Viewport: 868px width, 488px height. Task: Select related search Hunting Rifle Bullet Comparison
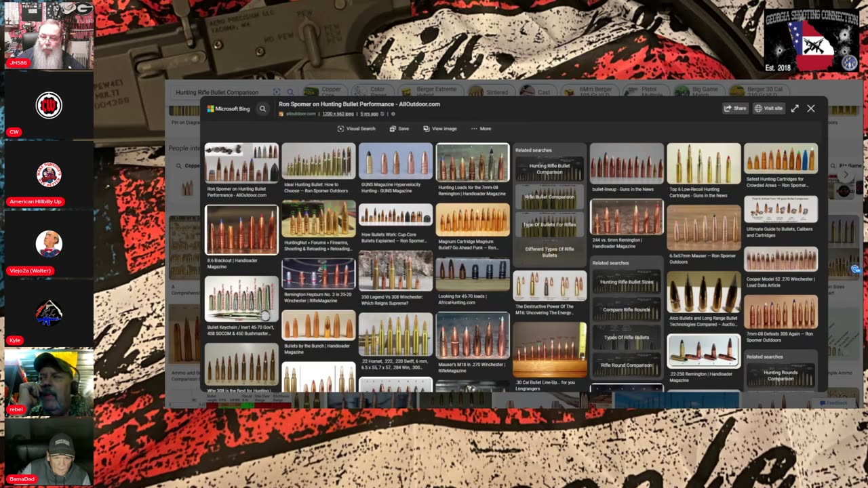click(549, 169)
